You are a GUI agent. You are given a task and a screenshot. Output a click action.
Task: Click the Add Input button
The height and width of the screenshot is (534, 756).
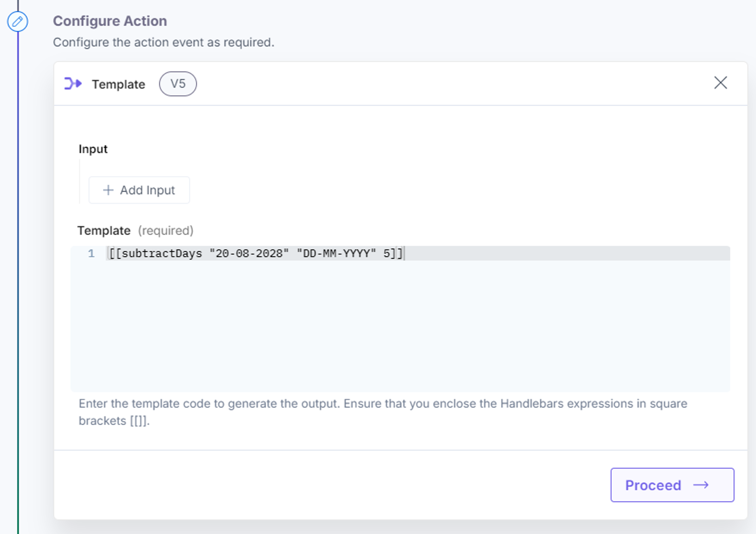(x=139, y=190)
